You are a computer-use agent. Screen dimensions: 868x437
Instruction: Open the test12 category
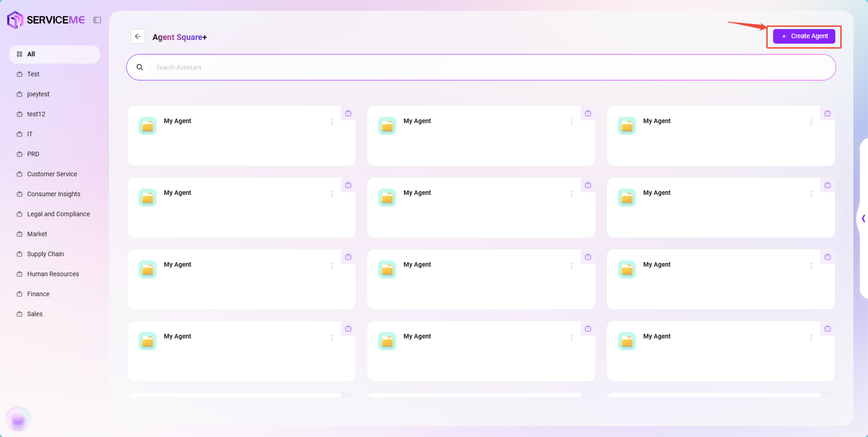click(54, 114)
